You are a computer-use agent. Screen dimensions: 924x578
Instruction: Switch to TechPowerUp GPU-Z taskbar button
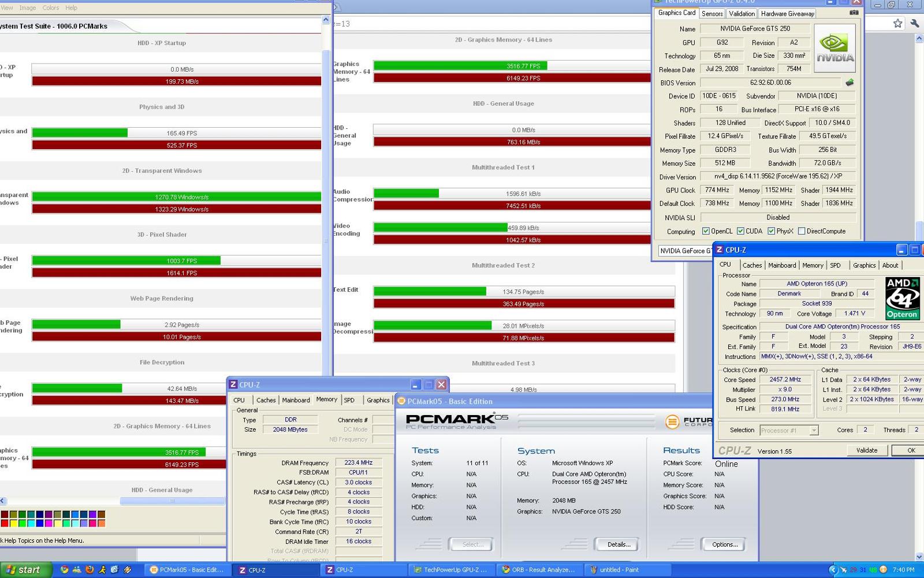point(450,569)
